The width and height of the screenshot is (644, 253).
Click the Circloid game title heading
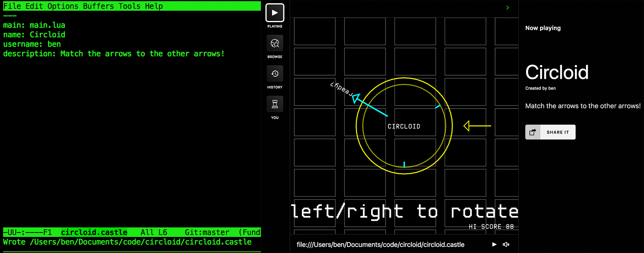pos(557,72)
